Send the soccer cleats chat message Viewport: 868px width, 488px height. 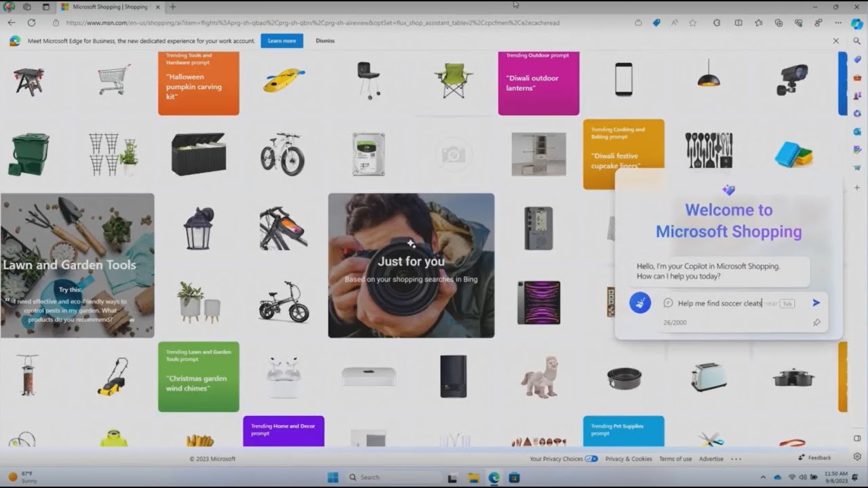[816, 303]
